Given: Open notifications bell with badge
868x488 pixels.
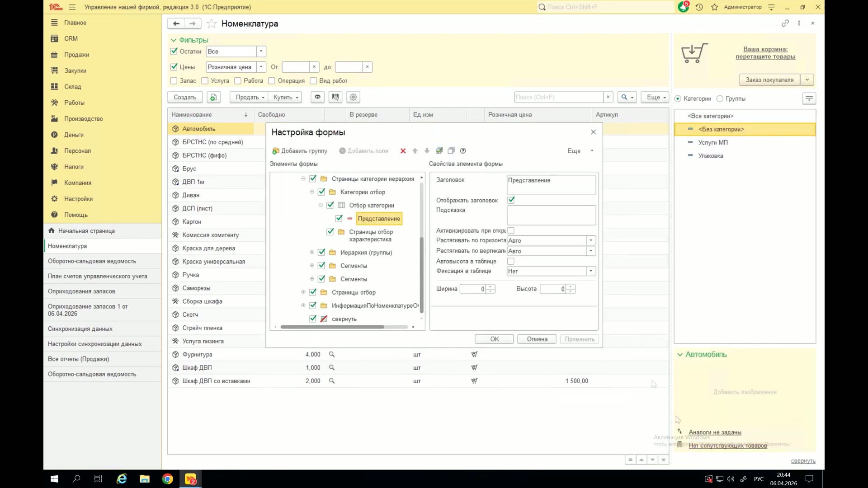Looking at the screenshot, I should 684,7.
